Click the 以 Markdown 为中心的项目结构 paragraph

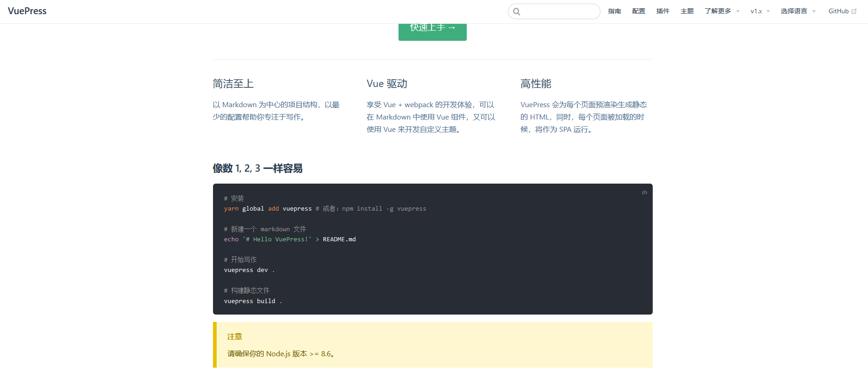276,111
